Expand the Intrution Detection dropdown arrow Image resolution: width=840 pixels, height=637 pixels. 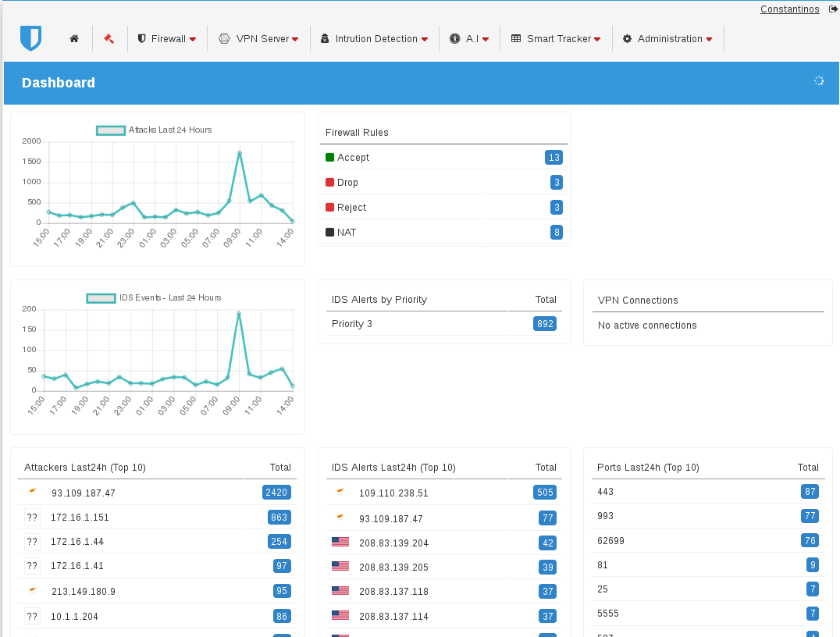425,39
